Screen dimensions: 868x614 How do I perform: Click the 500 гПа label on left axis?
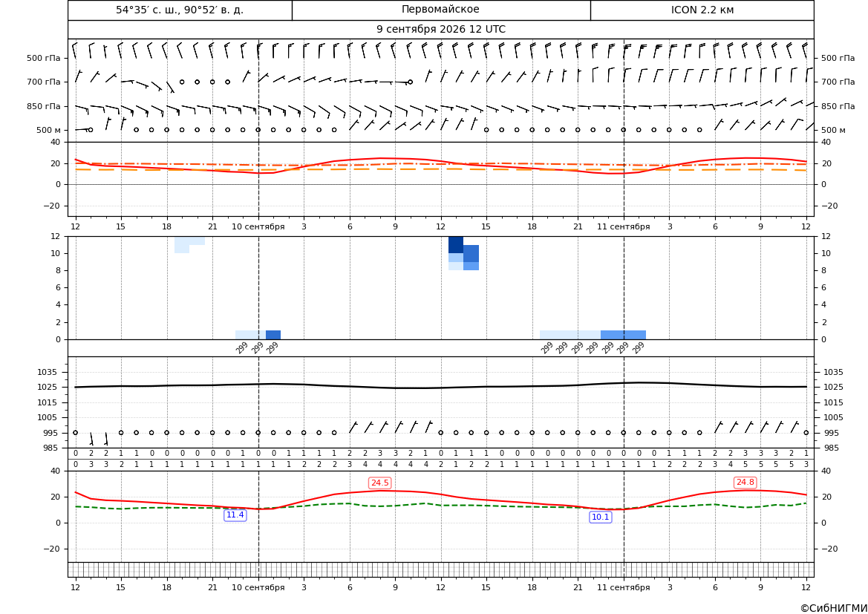tap(44, 58)
